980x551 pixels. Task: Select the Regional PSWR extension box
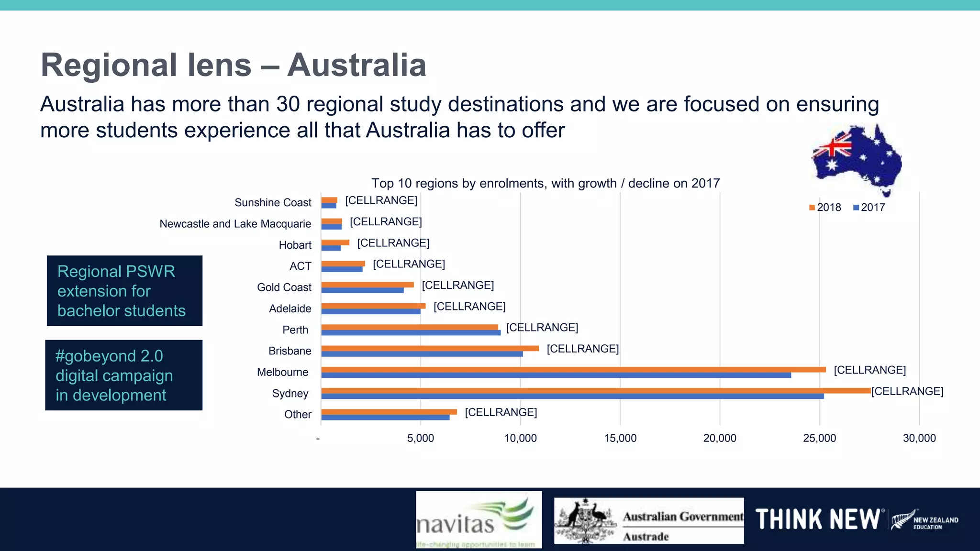click(124, 291)
